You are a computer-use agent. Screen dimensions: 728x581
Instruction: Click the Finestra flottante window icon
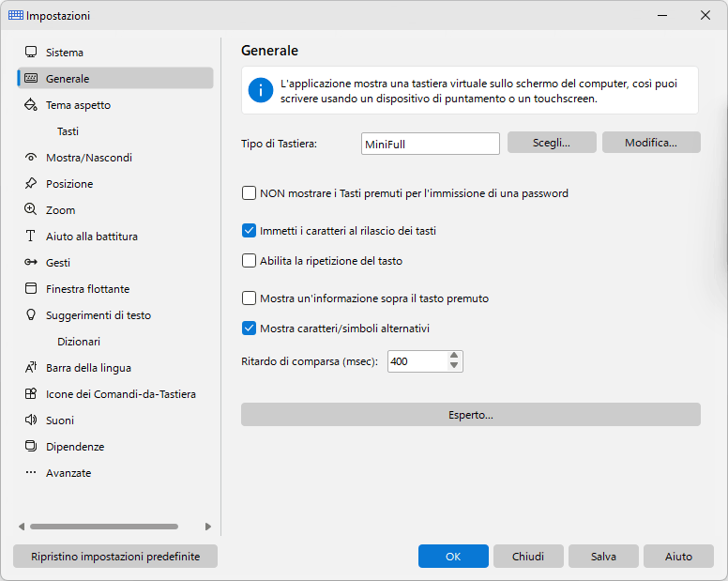pos(31,288)
